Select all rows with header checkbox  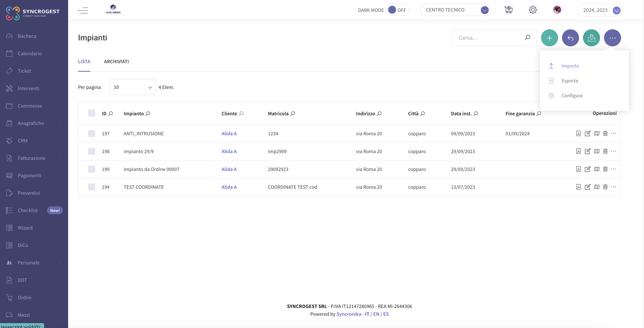coord(91,113)
